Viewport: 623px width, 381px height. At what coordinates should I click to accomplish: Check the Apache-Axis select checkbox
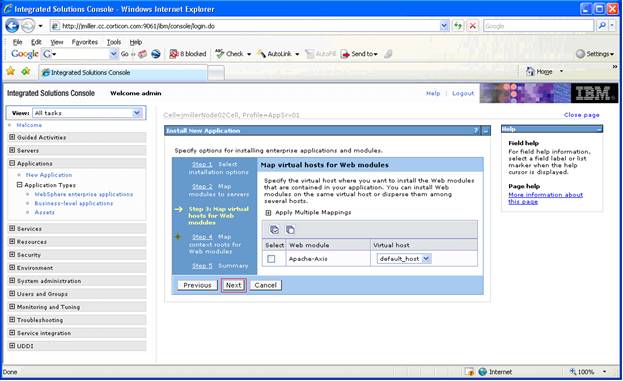[x=271, y=259]
